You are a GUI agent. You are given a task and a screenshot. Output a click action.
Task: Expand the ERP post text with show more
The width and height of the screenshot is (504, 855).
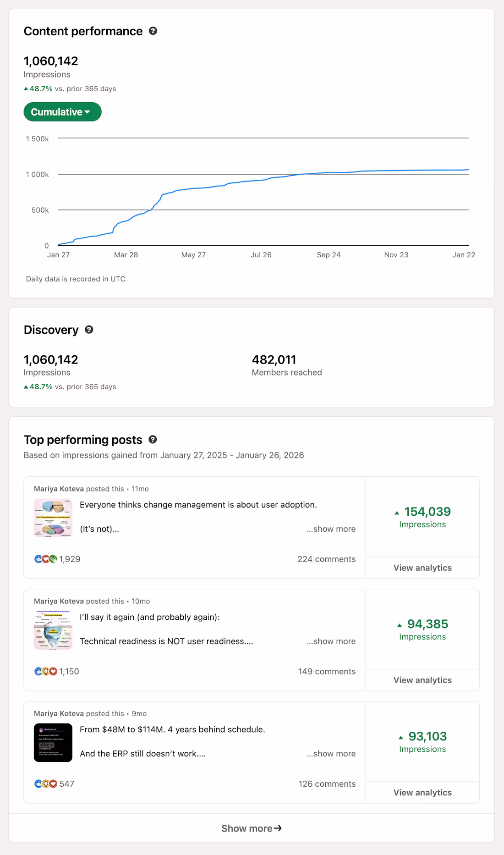coord(331,753)
